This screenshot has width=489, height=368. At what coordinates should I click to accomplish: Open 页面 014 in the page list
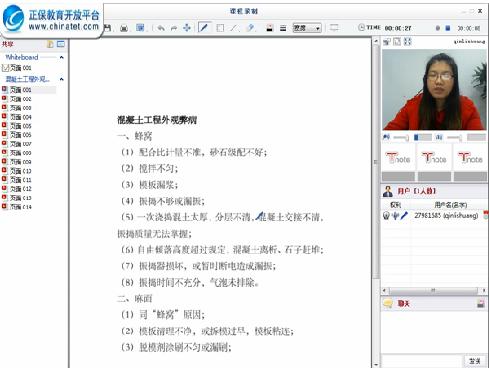click(x=20, y=207)
